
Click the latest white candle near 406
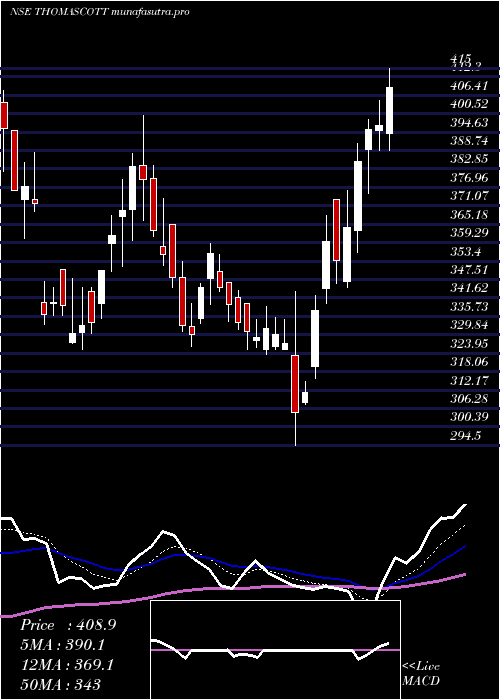(x=390, y=110)
